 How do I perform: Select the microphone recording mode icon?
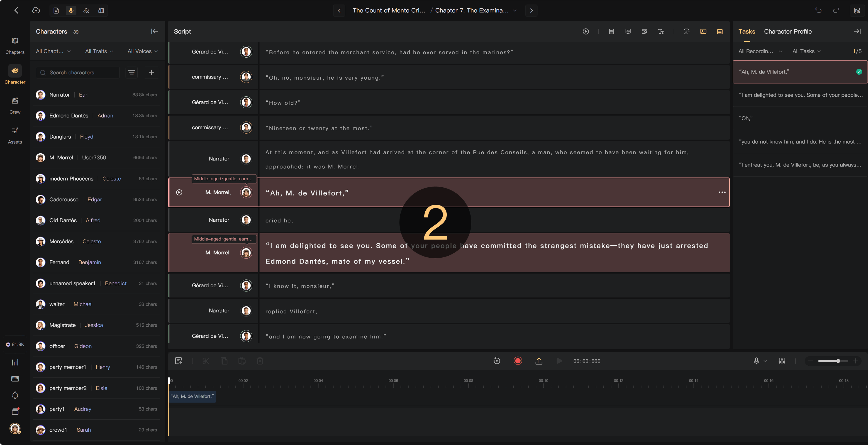[71, 10]
